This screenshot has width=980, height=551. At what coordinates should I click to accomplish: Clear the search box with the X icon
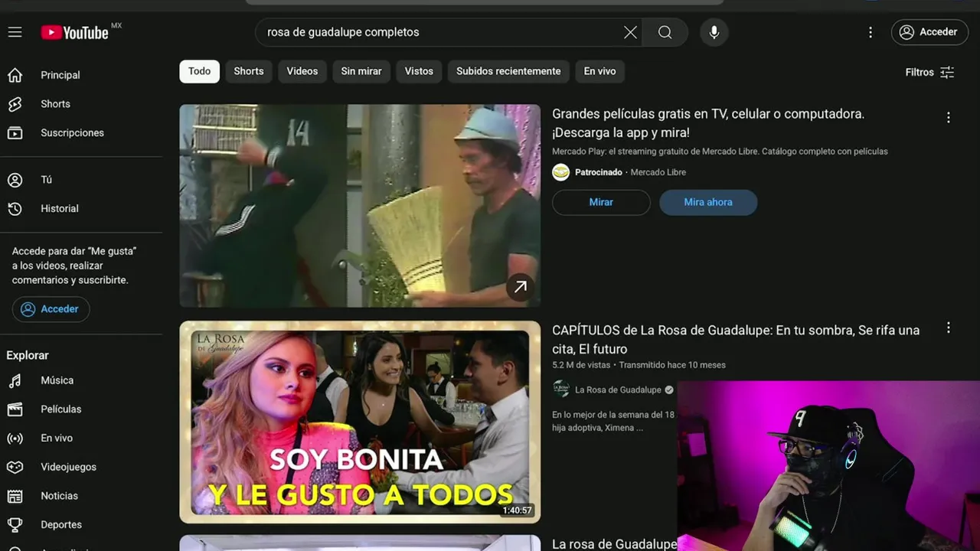click(x=630, y=32)
